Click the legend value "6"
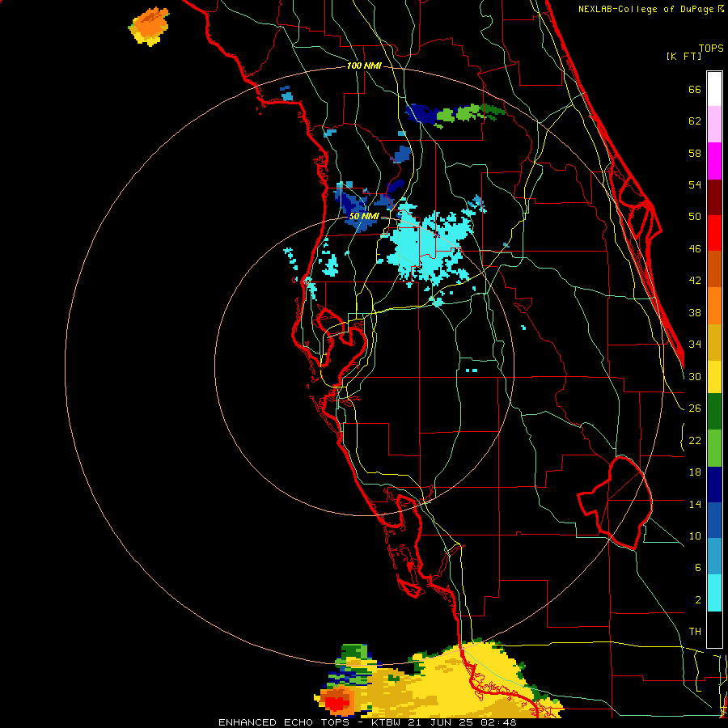 [x=697, y=568]
